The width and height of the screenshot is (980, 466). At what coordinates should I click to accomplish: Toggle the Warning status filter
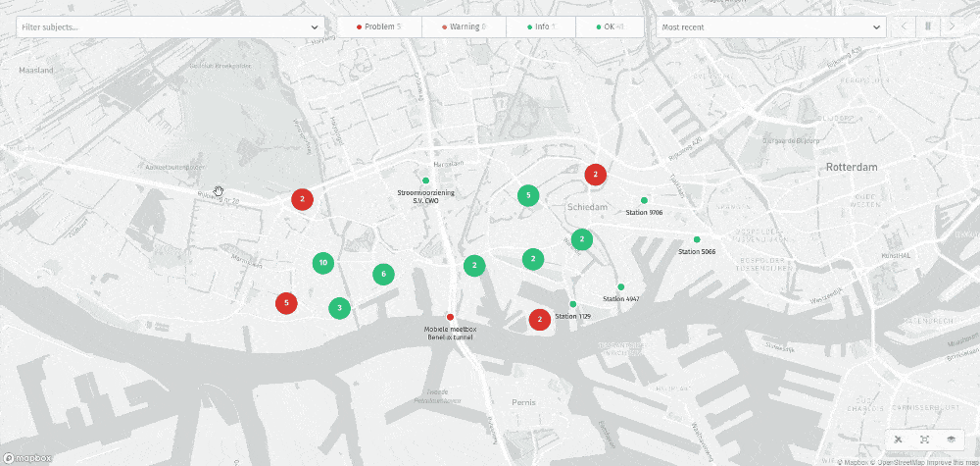click(464, 26)
